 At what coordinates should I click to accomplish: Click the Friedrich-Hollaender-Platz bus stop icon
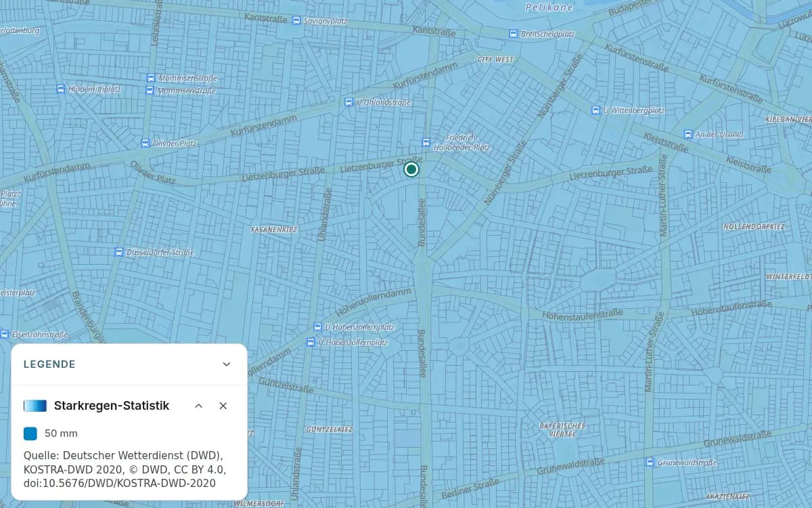pos(426,142)
